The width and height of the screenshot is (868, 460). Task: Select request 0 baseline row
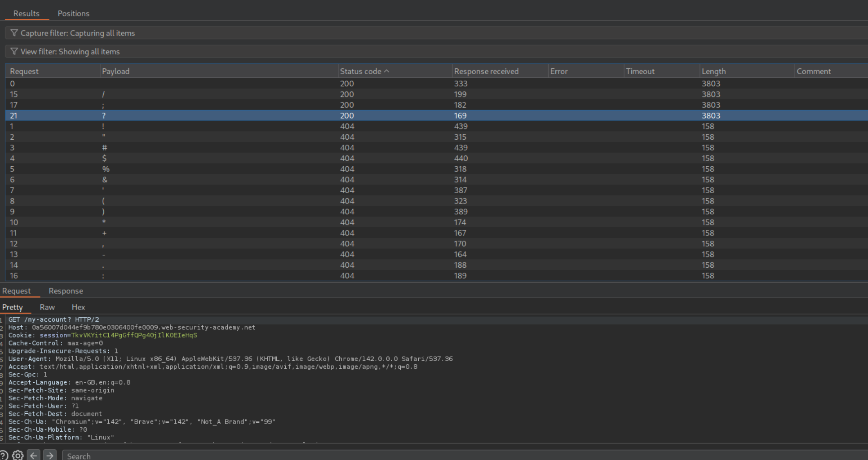180,84
